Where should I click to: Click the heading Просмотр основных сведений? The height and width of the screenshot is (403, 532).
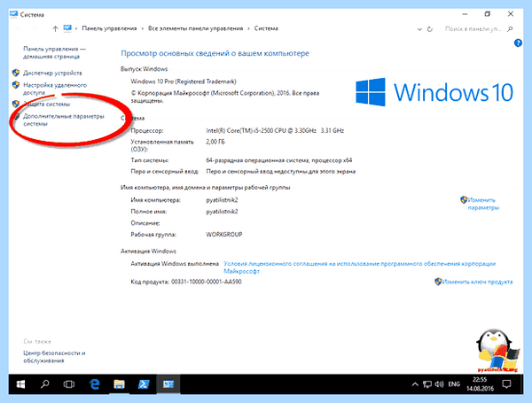pyautogui.click(x=215, y=53)
